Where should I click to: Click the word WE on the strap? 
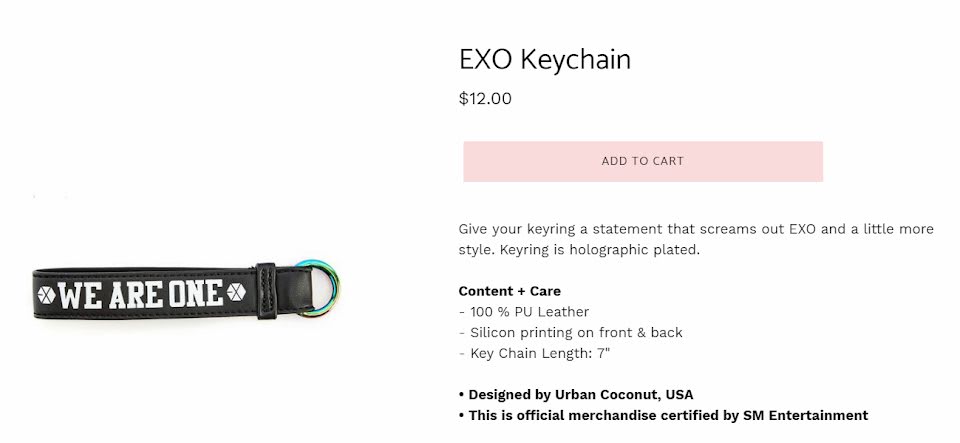(x=80, y=295)
